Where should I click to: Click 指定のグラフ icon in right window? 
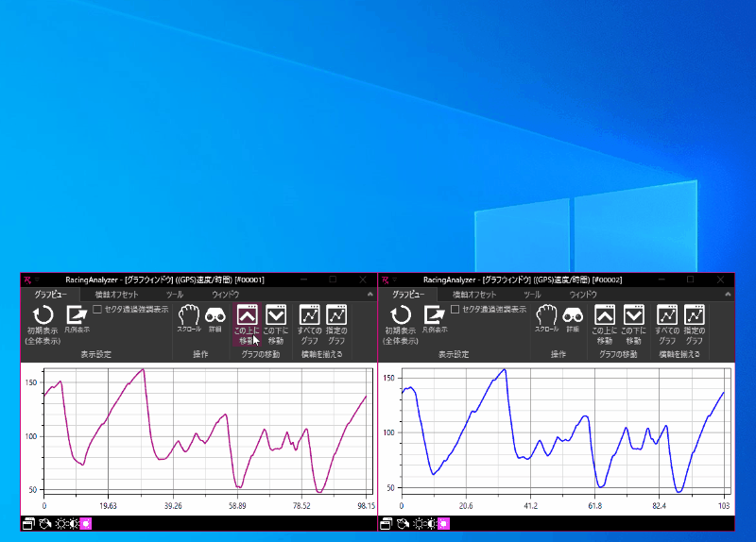(x=694, y=315)
